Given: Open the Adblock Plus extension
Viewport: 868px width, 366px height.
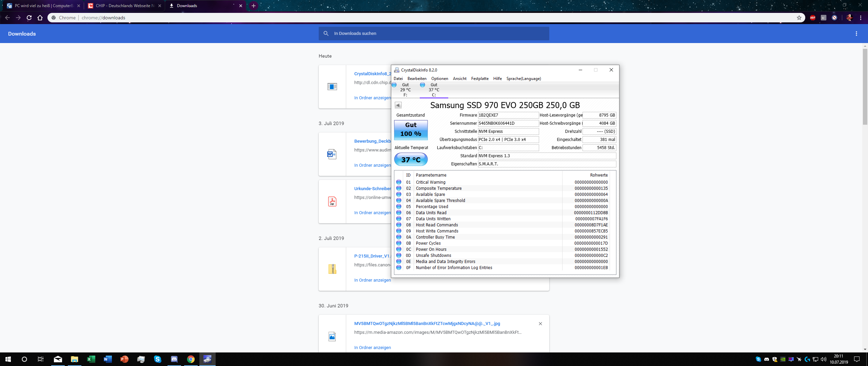Looking at the screenshot, I should pyautogui.click(x=813, y=18).
